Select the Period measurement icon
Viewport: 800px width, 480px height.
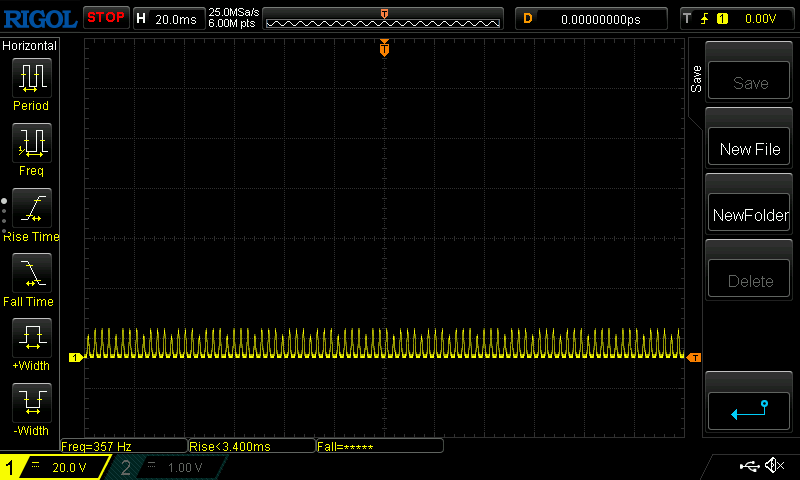31,78
